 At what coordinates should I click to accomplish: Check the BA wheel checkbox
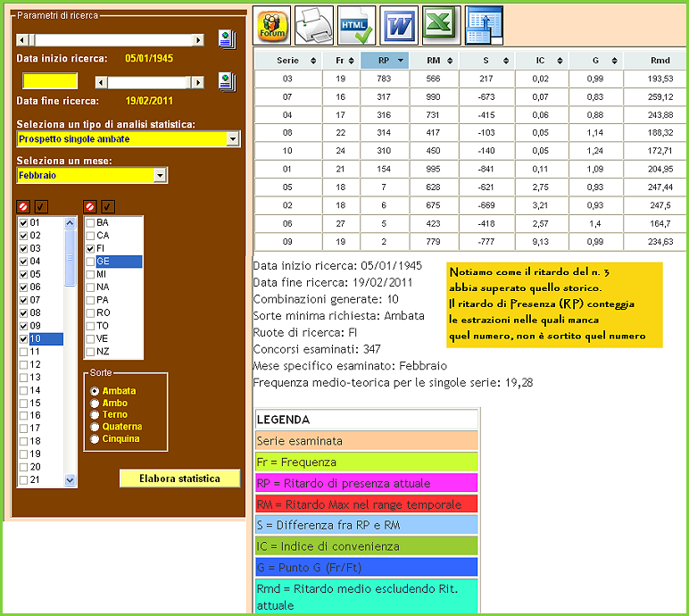pyautogui.click(x=90, y=223)
